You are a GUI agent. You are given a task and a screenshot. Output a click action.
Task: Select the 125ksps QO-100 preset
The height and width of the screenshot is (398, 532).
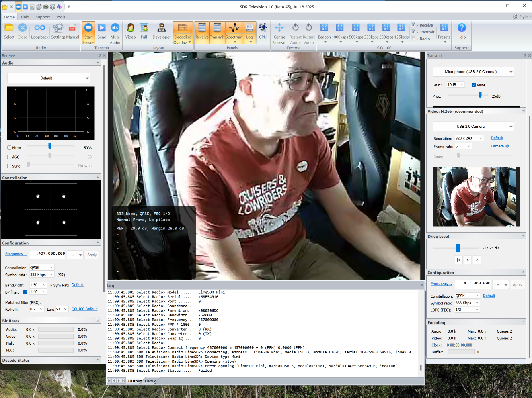[x=401, y=32]
